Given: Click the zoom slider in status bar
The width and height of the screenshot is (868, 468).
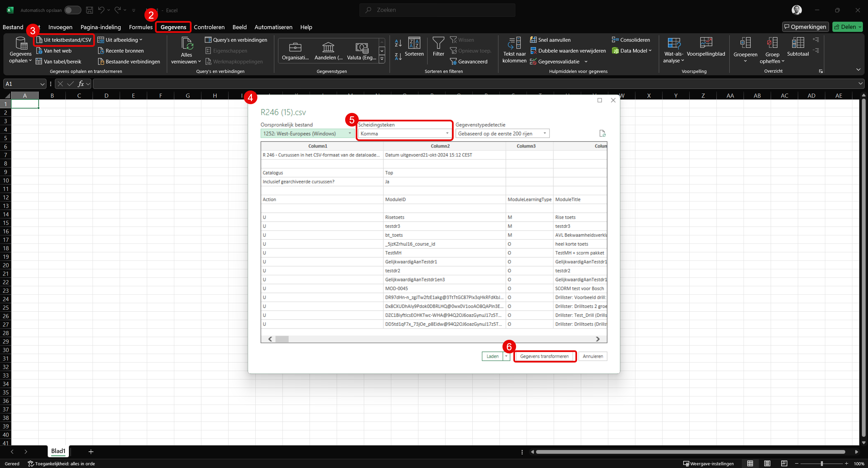Looking at the screenshot, I should pyautogui.click(x=822, y=463).
